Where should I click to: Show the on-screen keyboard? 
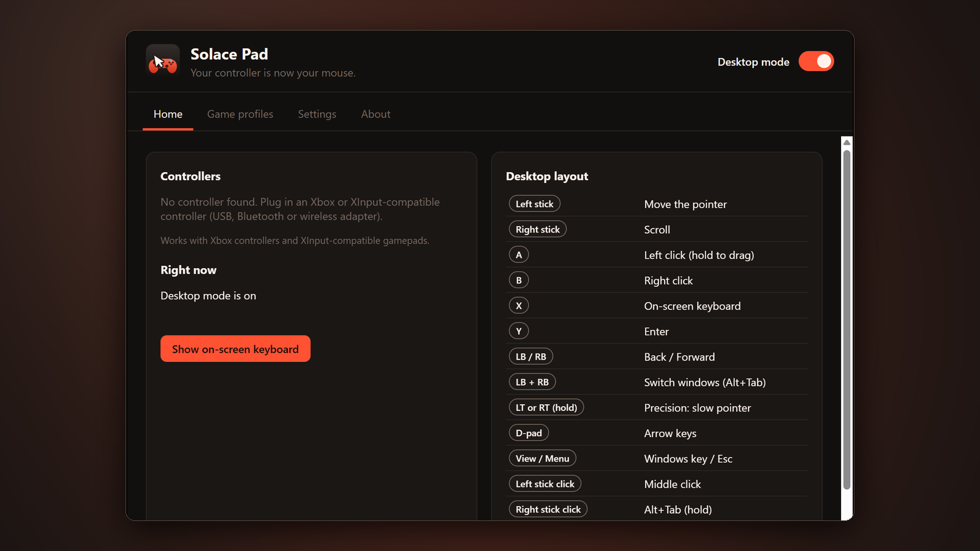coord(235,349)
